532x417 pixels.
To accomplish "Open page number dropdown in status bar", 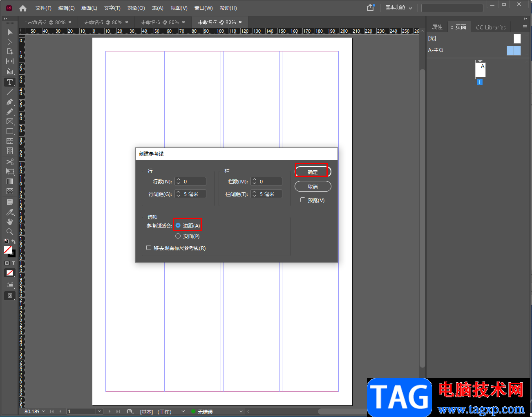I will (100, 411).
